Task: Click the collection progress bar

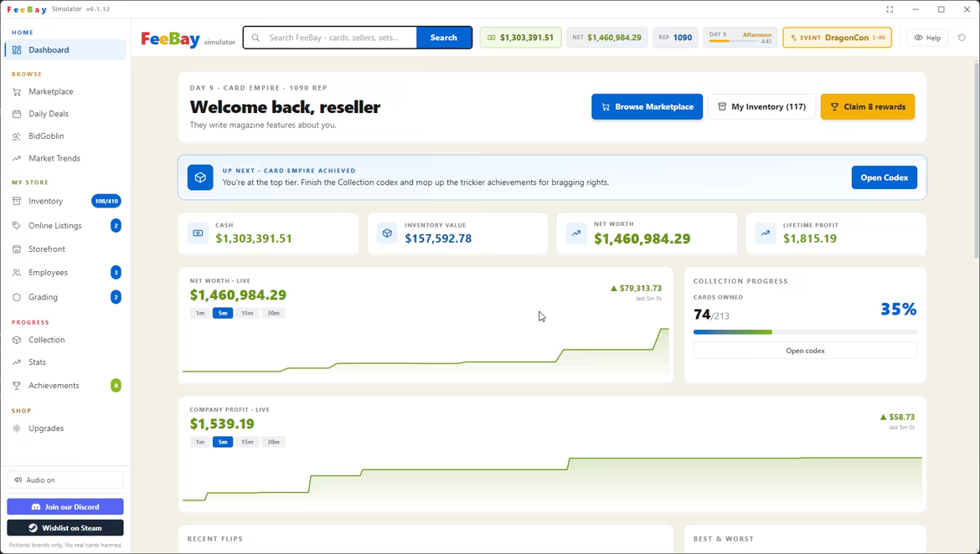Action: [805, 332]
